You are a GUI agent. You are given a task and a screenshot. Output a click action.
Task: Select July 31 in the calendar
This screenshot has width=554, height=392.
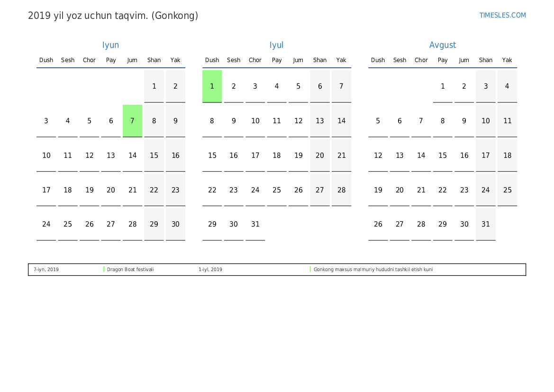(x=255, y=224)
